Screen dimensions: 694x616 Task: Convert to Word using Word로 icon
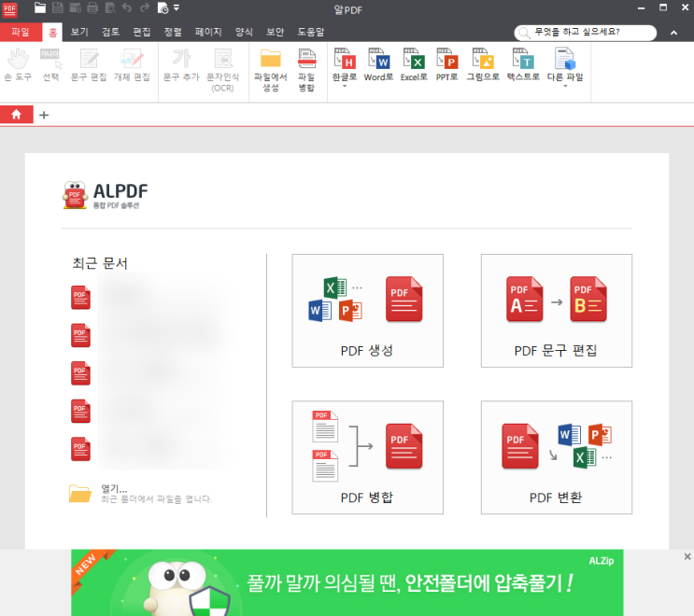click(x=378, y=60)
